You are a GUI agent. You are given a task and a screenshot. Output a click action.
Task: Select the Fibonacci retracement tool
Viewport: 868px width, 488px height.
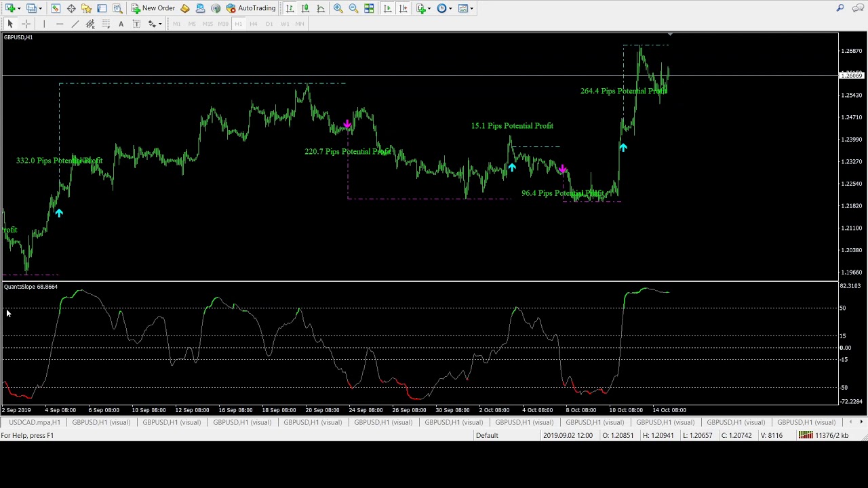pyautogui.click(x=105, y=24)
